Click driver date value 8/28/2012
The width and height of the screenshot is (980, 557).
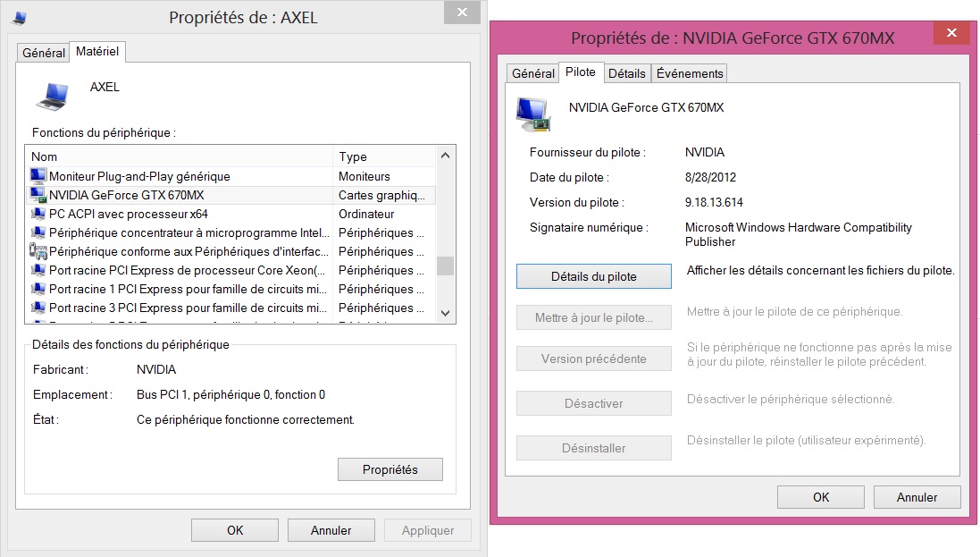coord(710,177)
